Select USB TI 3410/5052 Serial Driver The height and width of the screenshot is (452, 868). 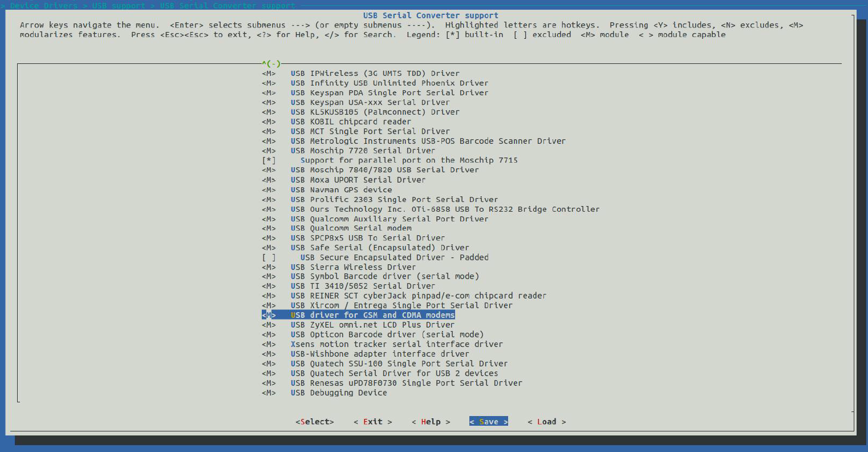tap(363, 286)
